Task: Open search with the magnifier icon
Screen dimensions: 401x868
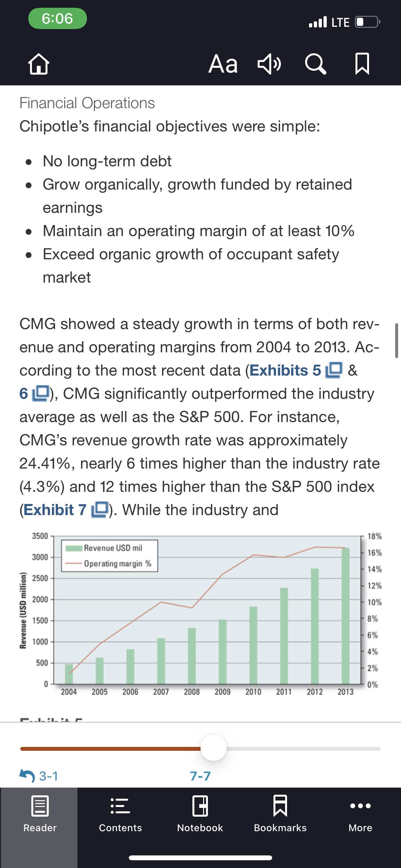Action: [x=315, y=64]
